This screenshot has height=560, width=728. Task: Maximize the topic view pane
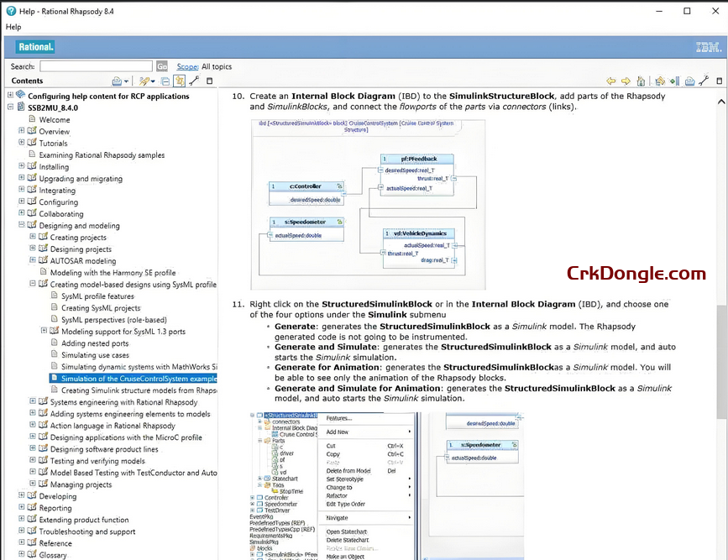point(720,81)
